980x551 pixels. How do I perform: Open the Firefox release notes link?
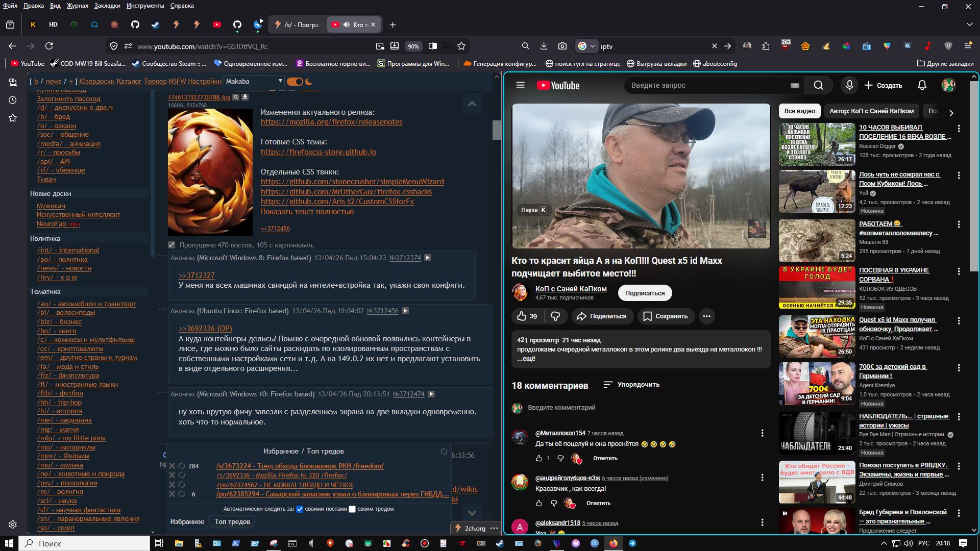tap(331, 122)
